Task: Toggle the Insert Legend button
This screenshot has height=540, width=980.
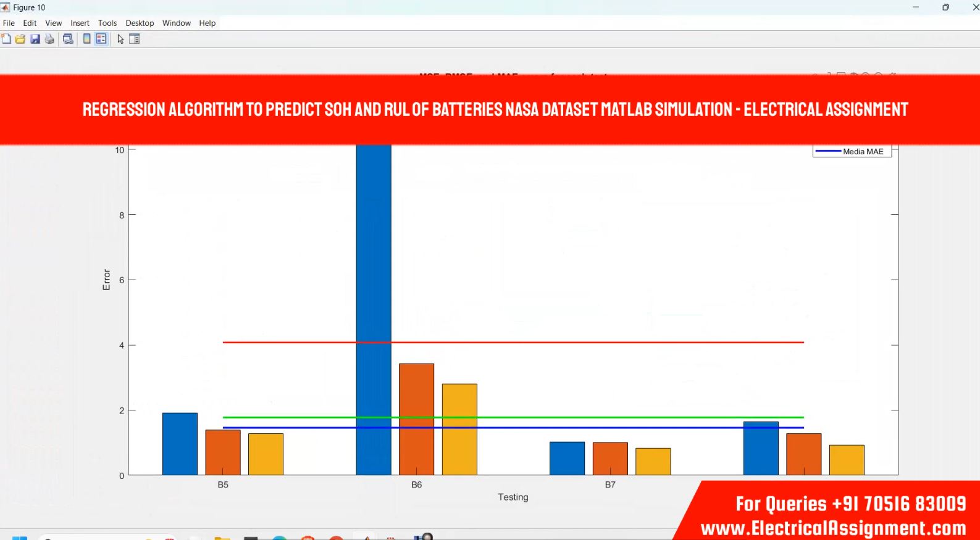Action: pos(101,39)
